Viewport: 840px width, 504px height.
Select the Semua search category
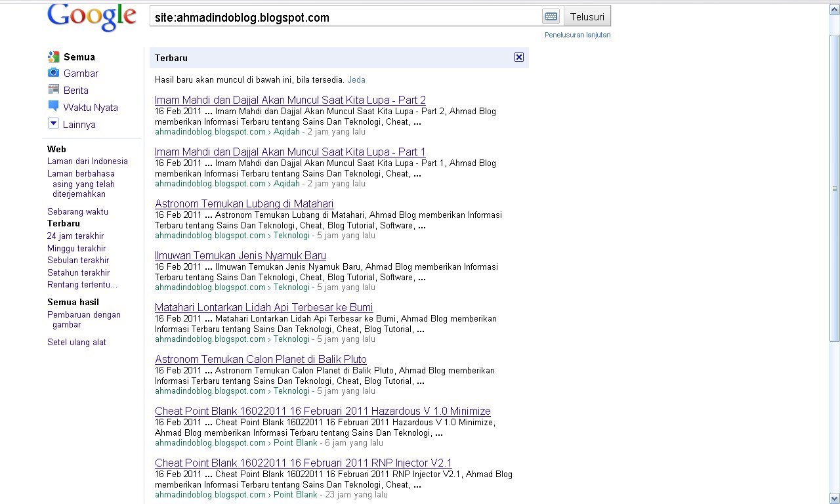(x=79, y=57)
